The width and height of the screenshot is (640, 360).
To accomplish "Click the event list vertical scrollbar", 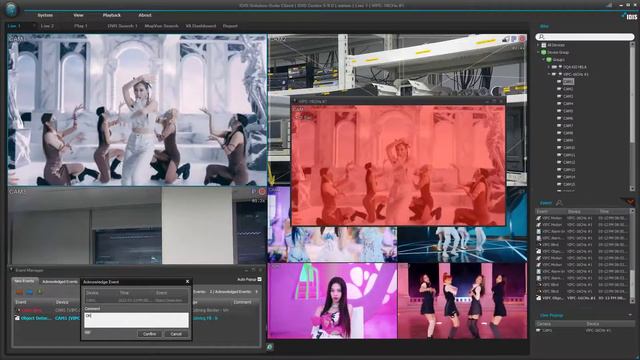I will pos(633,256).
